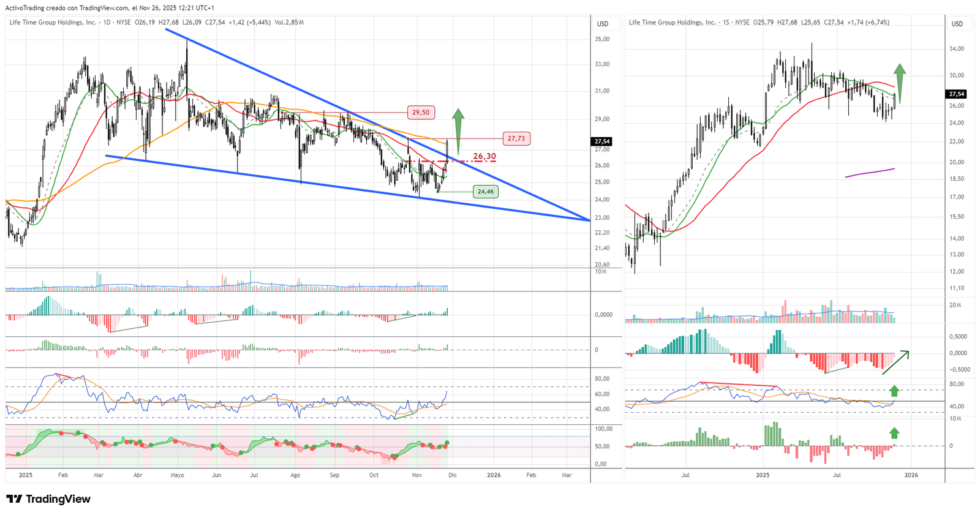Image resolution: width=980 pixels, height=515 pixels.
Task: Select the diagonal green arrow on the weekly MACD histogram
Action: click(x=895, y=363)
